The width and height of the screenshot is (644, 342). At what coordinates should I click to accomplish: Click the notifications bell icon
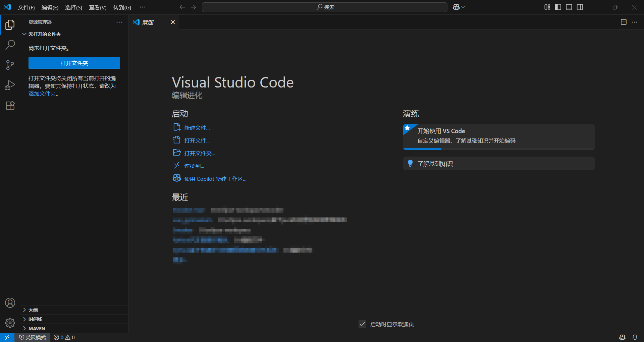[x=635, y=337]
